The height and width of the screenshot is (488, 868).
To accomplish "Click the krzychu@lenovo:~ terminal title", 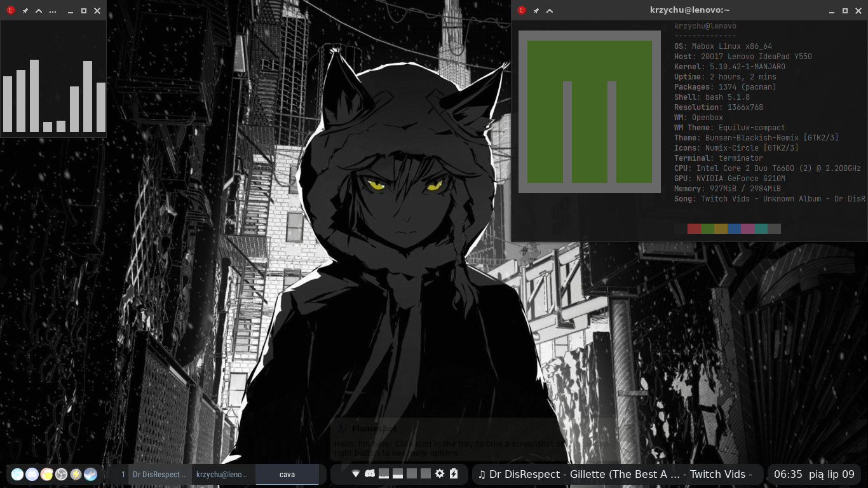I will coord(689,10).
